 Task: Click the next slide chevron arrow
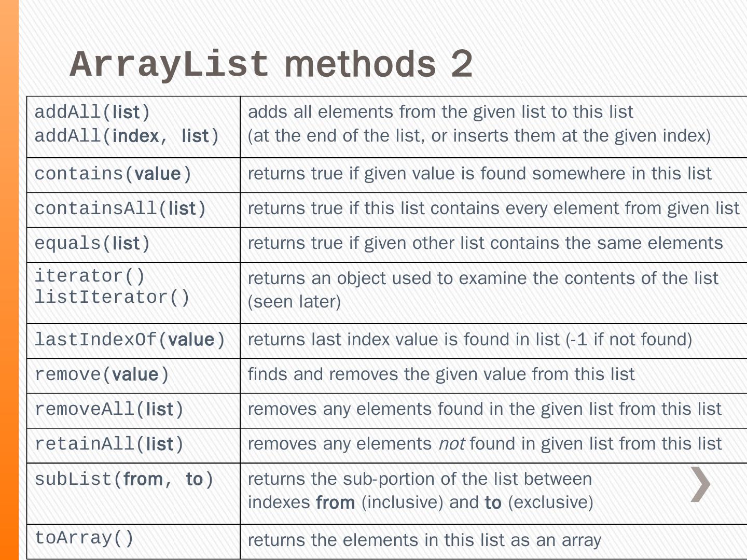point(700,484)
